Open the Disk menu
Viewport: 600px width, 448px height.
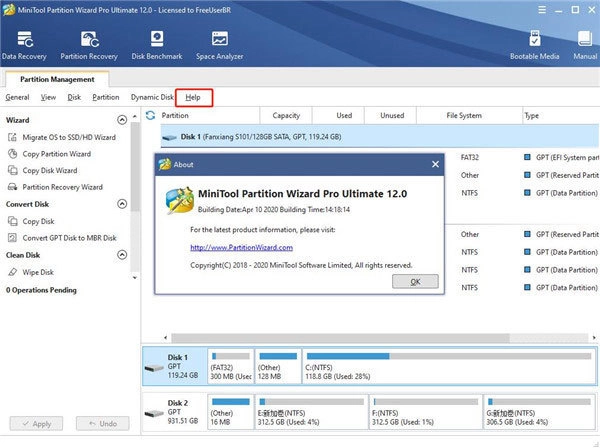(74, 98)
